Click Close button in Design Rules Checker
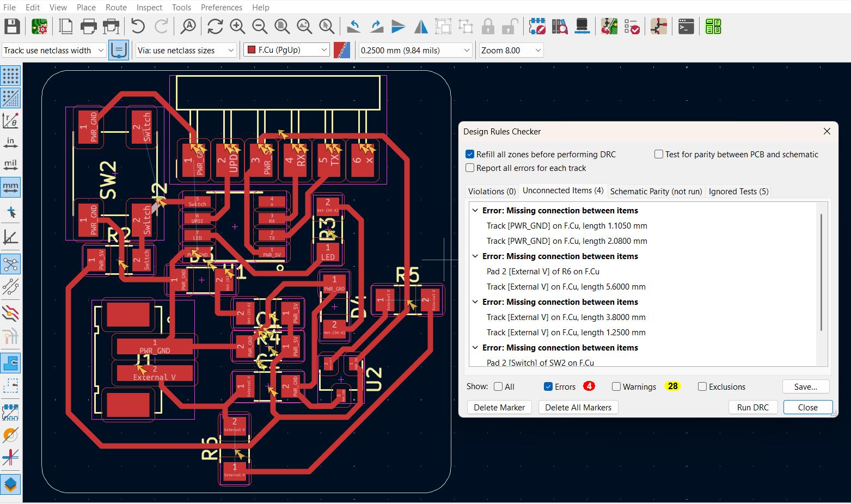 (x=808, y=407)
